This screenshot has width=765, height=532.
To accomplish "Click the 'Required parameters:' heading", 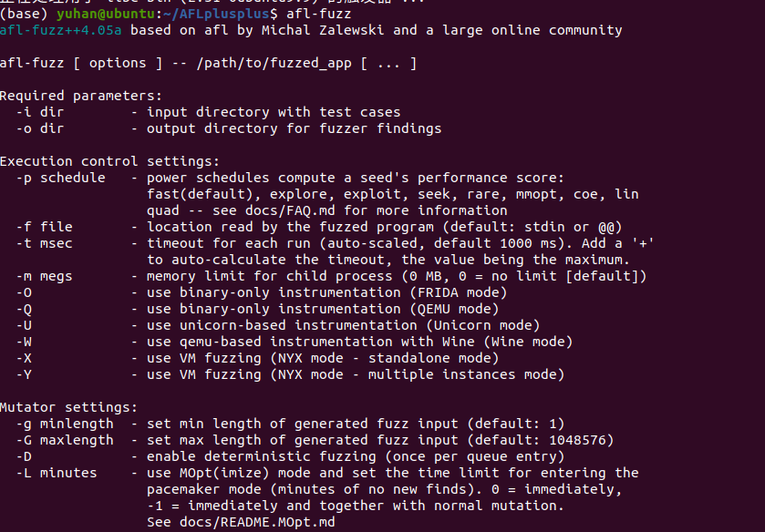I will tap(81, 96).
